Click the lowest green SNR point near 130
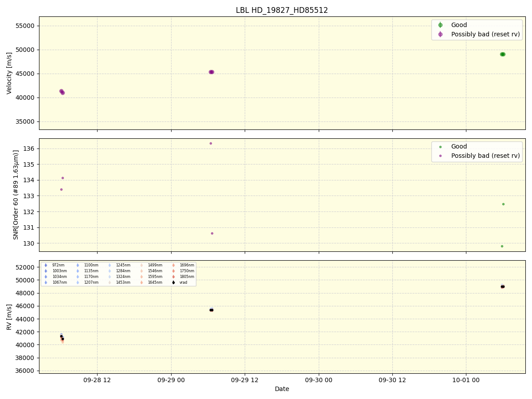 [502, 246]
